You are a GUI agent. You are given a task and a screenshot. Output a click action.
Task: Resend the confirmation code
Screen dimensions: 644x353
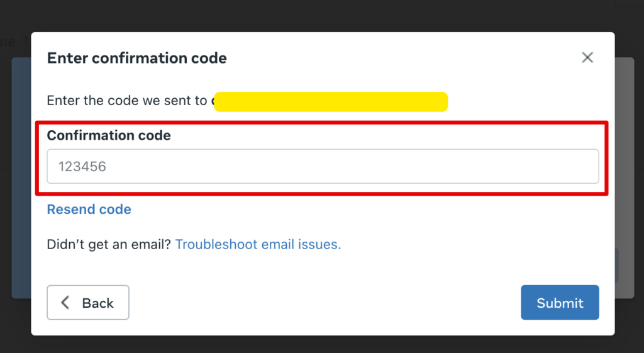pos(89,210)
